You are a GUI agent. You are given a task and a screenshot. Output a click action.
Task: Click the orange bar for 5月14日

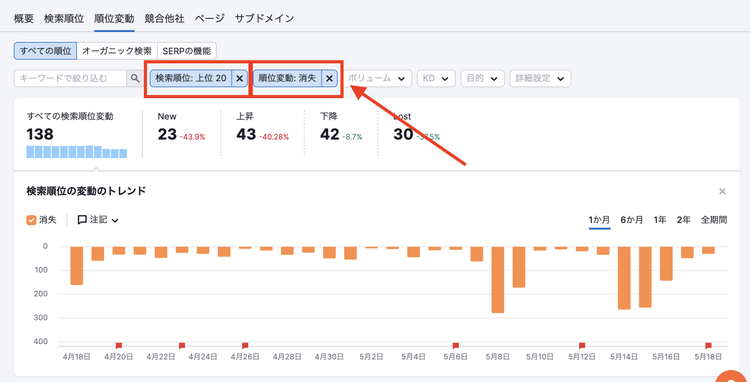624,278
